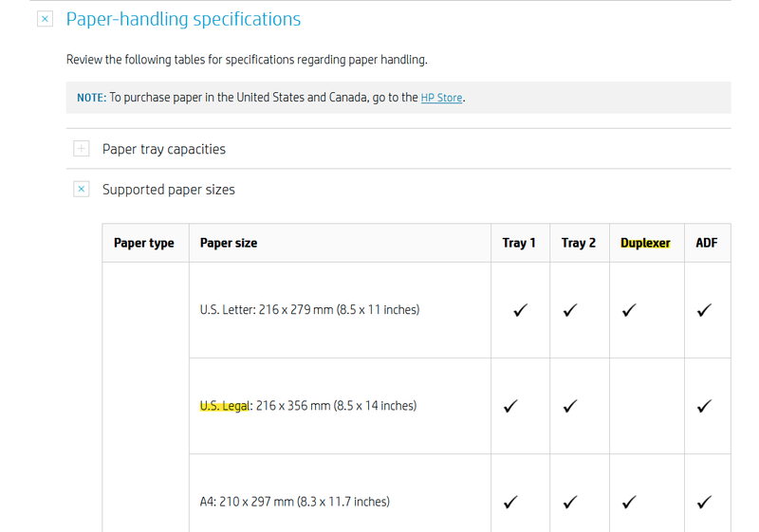Click the Supported paper sizes label

coord(168,190)
